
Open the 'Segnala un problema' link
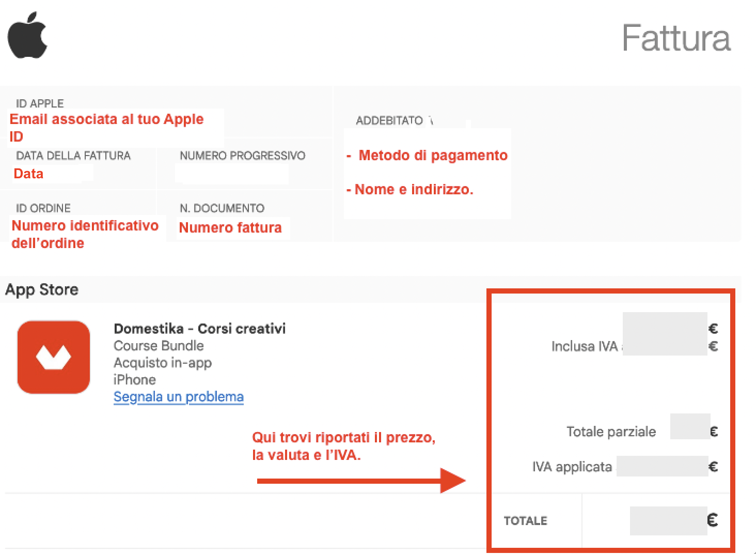point(179,397)
